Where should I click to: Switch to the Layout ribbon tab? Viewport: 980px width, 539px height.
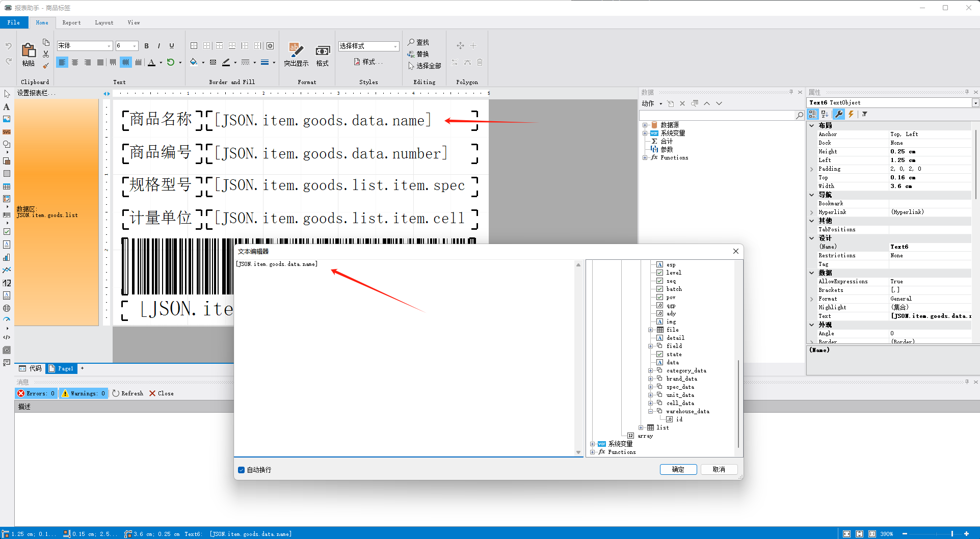coord(104,22)
